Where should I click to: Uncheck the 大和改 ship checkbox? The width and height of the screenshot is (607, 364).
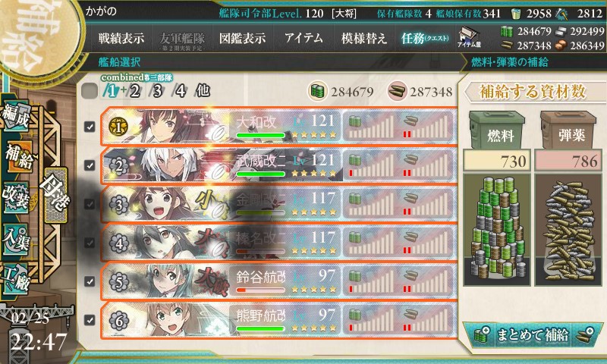[x=90, y=127]
